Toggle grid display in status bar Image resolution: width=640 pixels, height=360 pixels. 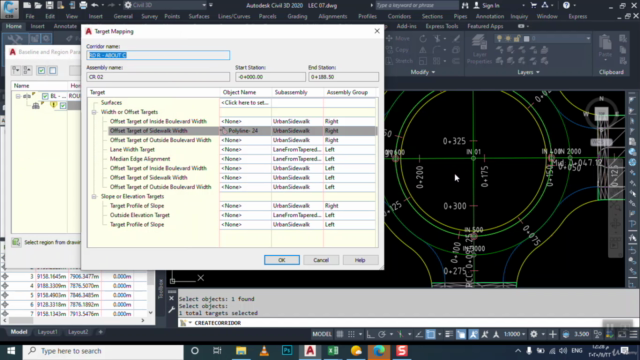pos(340,334)
